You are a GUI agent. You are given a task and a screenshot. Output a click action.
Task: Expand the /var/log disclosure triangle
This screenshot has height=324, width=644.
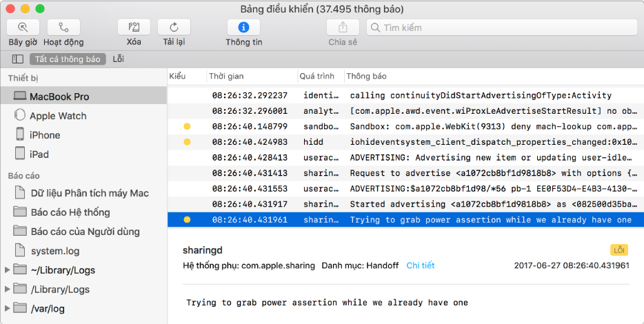click(7, 308)
